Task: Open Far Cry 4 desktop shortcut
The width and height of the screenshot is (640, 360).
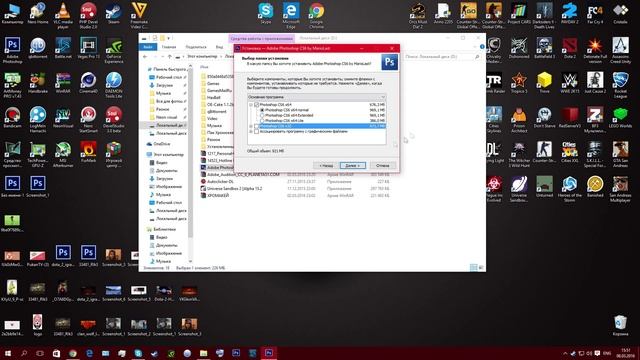Action: tap(595, 13)
